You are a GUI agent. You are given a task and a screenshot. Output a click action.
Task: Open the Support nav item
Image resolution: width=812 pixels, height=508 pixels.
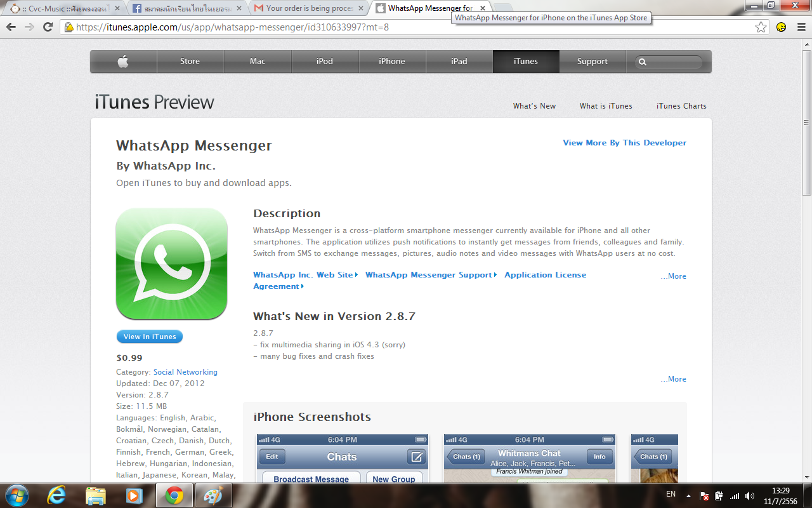coord(593,62)
